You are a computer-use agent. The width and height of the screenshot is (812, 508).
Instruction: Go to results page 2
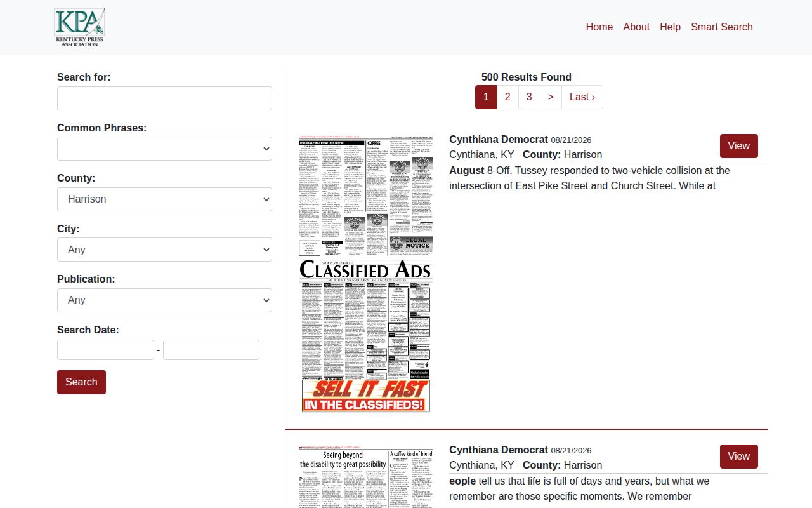coord(507,97)
